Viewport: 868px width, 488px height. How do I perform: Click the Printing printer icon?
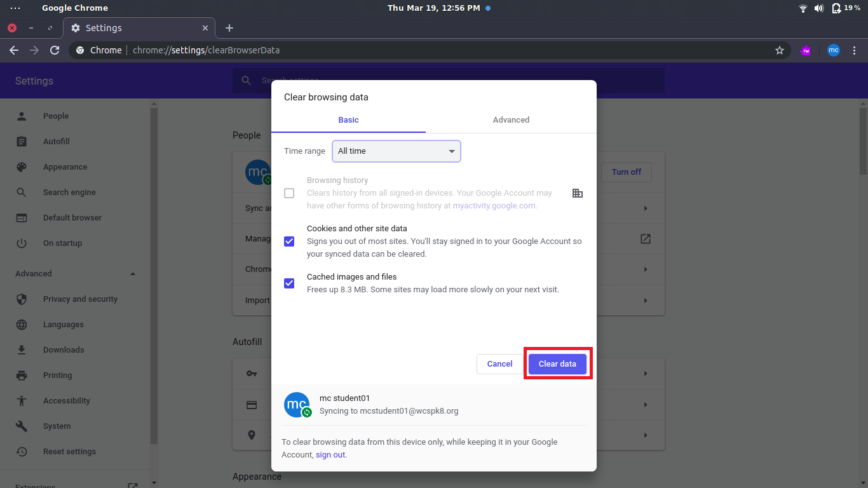[x=22, y=376]
